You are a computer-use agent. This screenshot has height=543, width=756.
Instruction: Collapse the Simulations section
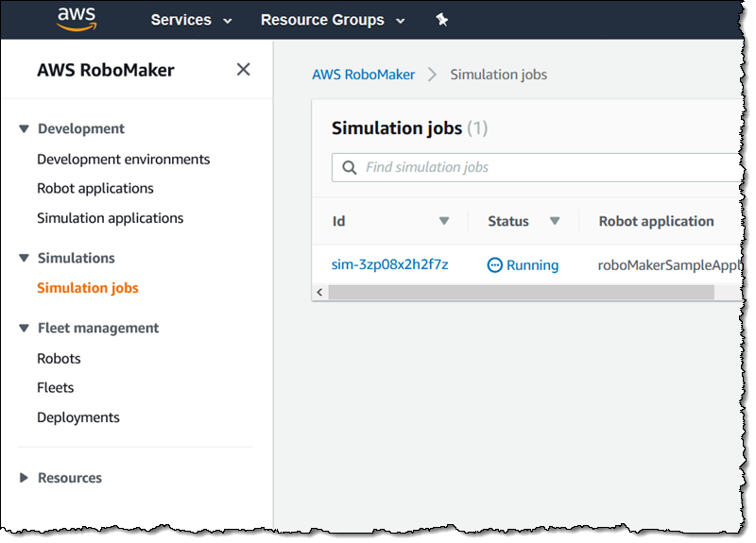(x=25, y=258)
